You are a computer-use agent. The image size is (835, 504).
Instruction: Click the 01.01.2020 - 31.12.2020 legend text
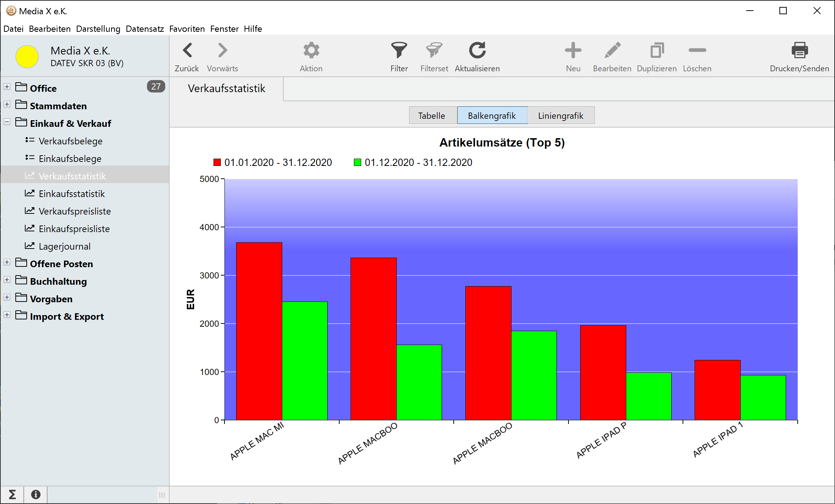[x=278, y=162]
